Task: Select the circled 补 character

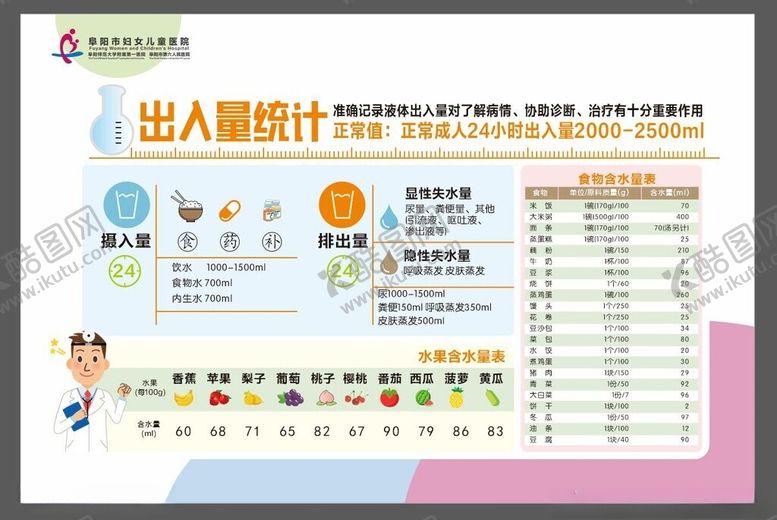Action: (272, 242)
